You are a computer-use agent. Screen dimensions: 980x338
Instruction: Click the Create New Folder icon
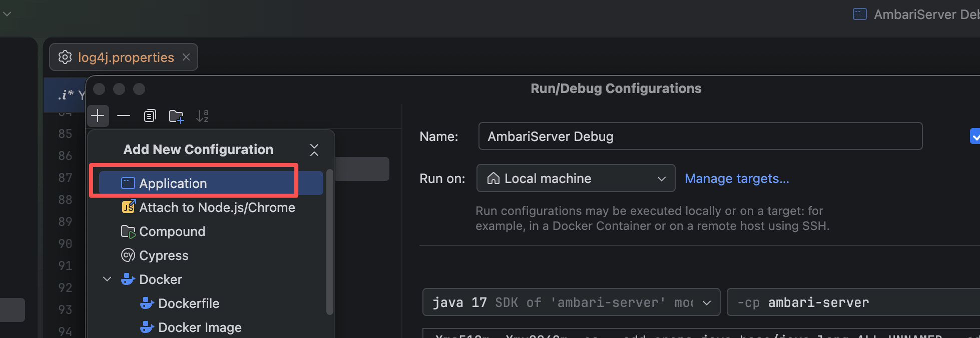pos(176,116)
